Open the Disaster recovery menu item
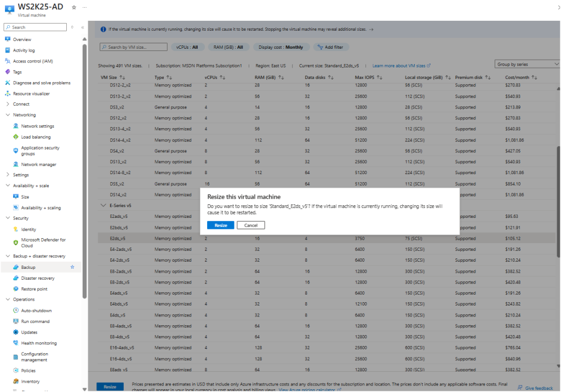 37,278
